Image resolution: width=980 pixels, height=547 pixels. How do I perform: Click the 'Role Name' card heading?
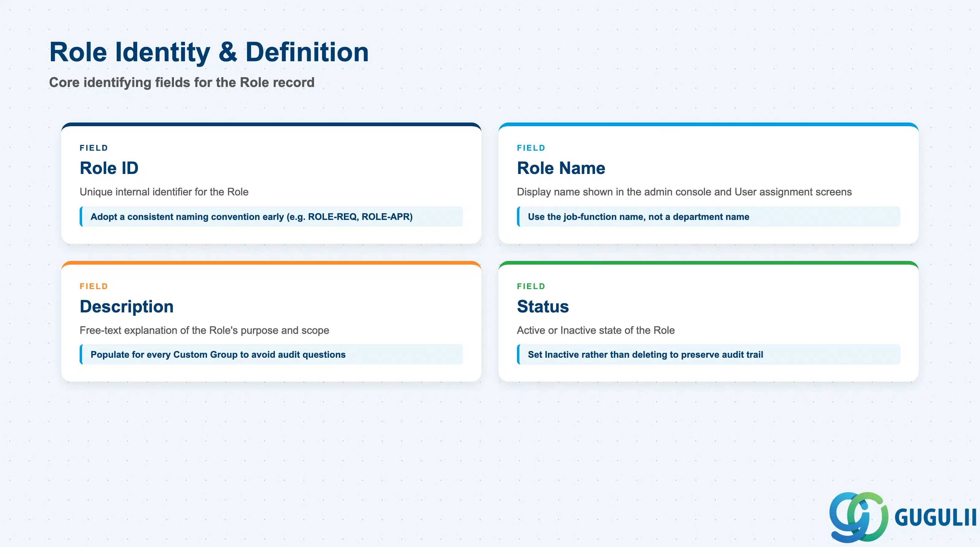coord(561,168)
